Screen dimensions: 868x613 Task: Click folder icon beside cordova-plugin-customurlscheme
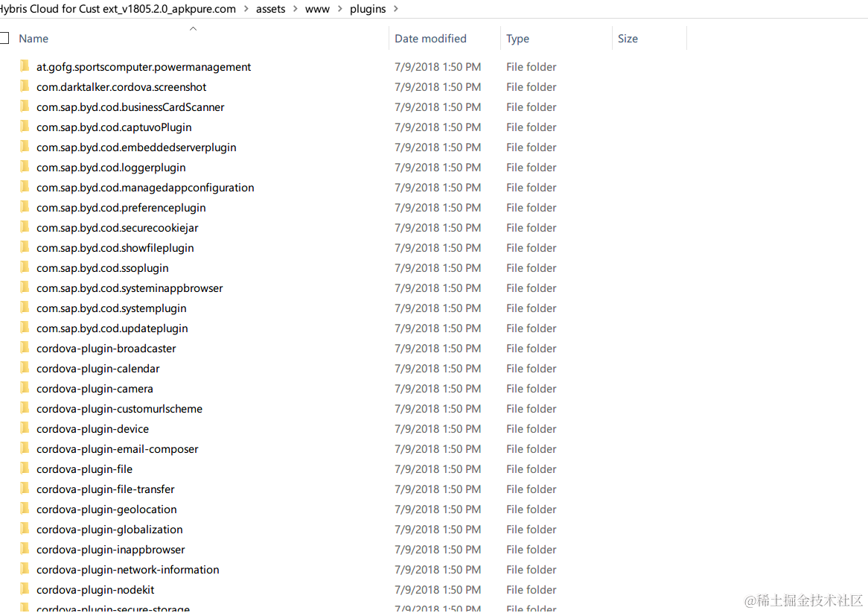tap(25, 408)
